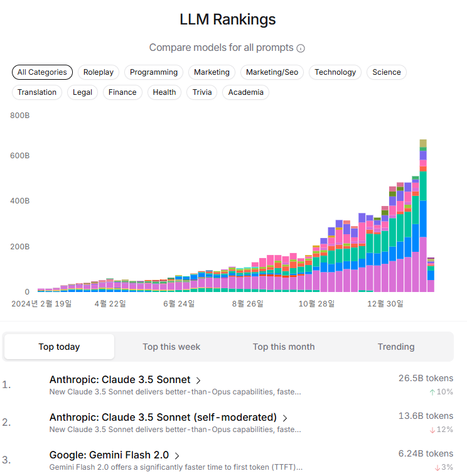Switch to the Science category
467x476 pixels.
pos(386,72)
